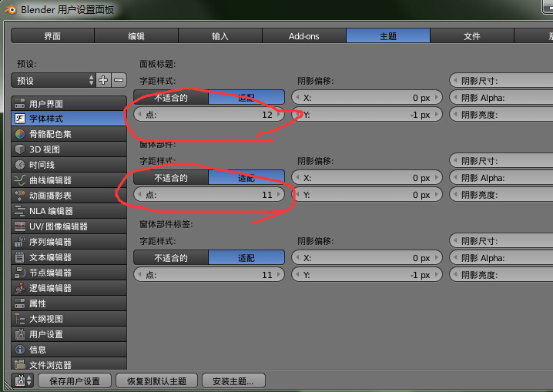Remove preset with minus icon
Image resolution: width=553 pixels, height=392 pixels.
click(119, 80)
